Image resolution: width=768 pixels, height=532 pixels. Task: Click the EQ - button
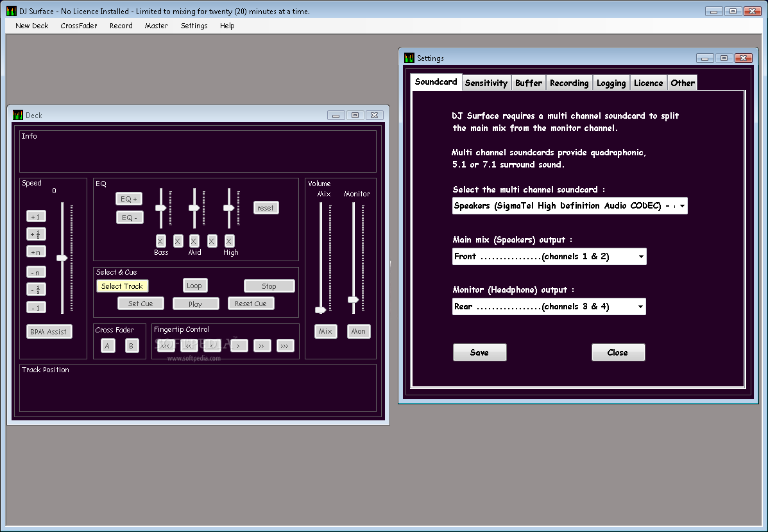pyautogui.click(x=130, y=218)
